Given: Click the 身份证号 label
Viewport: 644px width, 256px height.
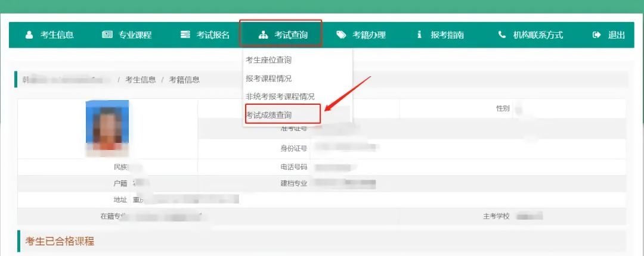Looking at the screenshot, I should pos(293,148).
